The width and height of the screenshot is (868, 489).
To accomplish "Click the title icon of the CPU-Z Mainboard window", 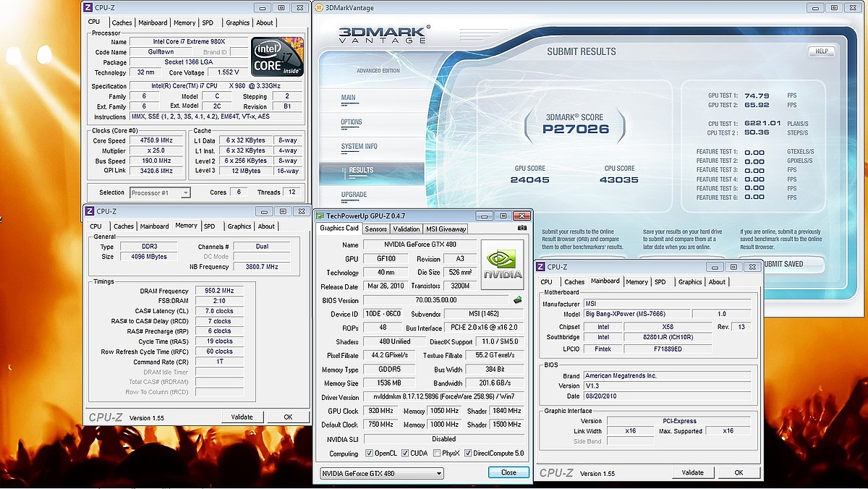I will point(540,267).
